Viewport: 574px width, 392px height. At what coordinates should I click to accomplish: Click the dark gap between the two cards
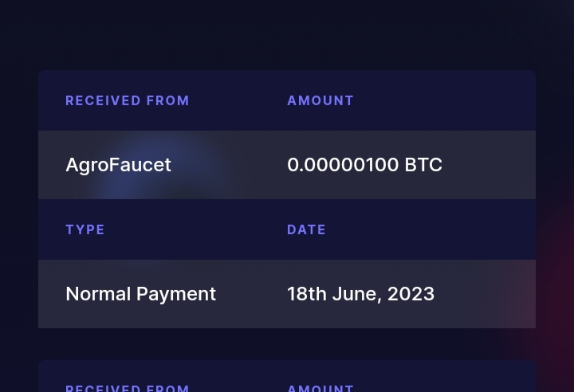tap(287, 344)
